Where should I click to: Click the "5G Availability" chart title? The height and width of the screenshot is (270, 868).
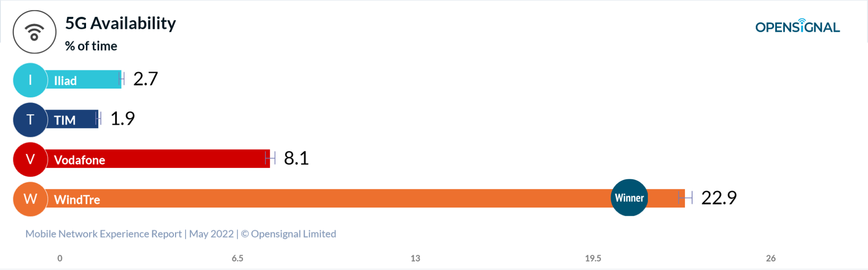120,23
